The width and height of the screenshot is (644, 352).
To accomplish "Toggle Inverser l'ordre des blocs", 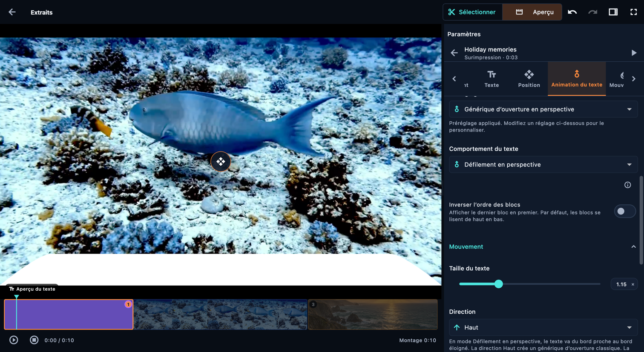I will click(x=624, y=212).
